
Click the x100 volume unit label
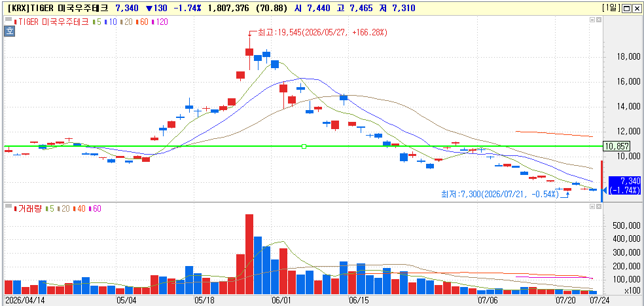[631, 290]
